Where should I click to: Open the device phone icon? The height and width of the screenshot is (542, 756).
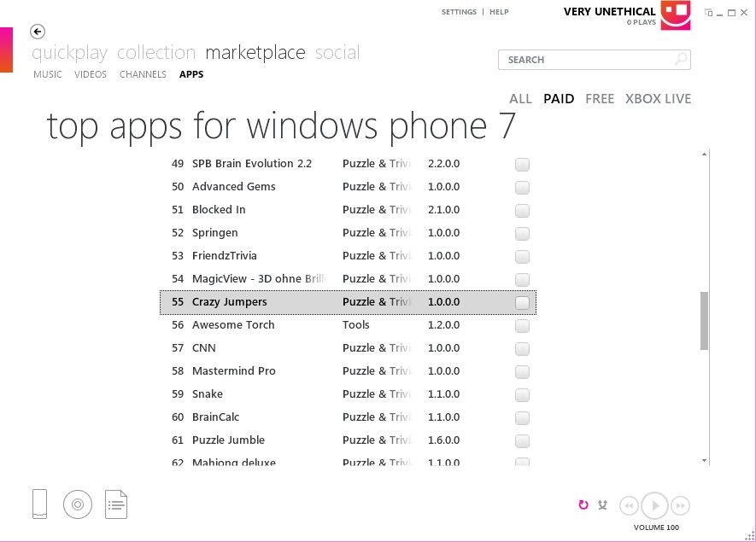[39, 504]
